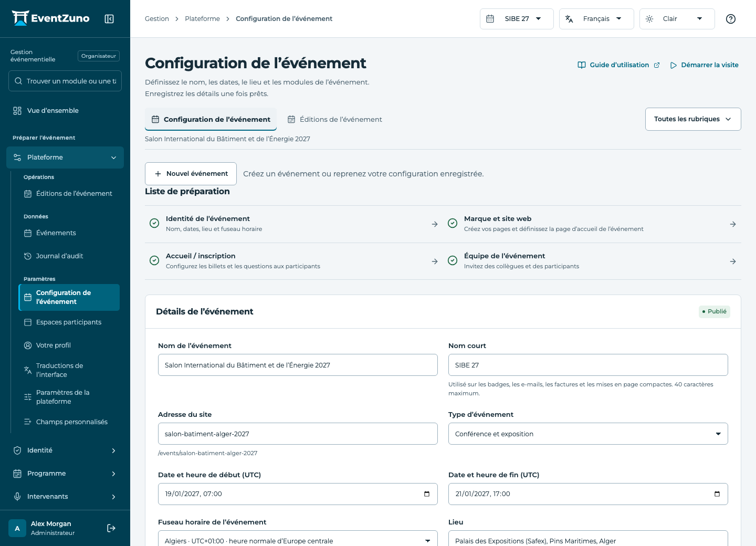756x546 pixels.
Task: Open the help question mark icon
Action: pyautogui.click(x=731, y=19)
